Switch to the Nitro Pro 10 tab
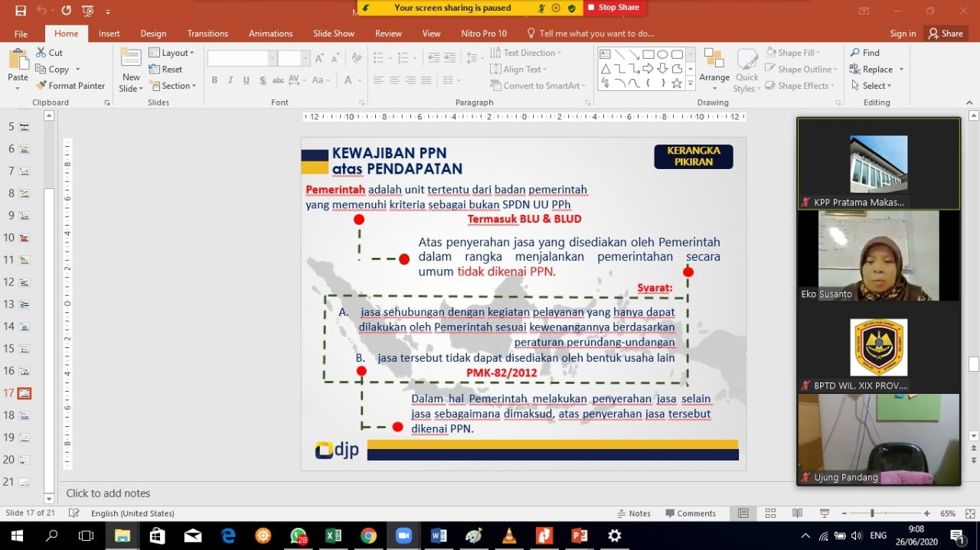The image size is (980, 550). [x=483, y=34]
